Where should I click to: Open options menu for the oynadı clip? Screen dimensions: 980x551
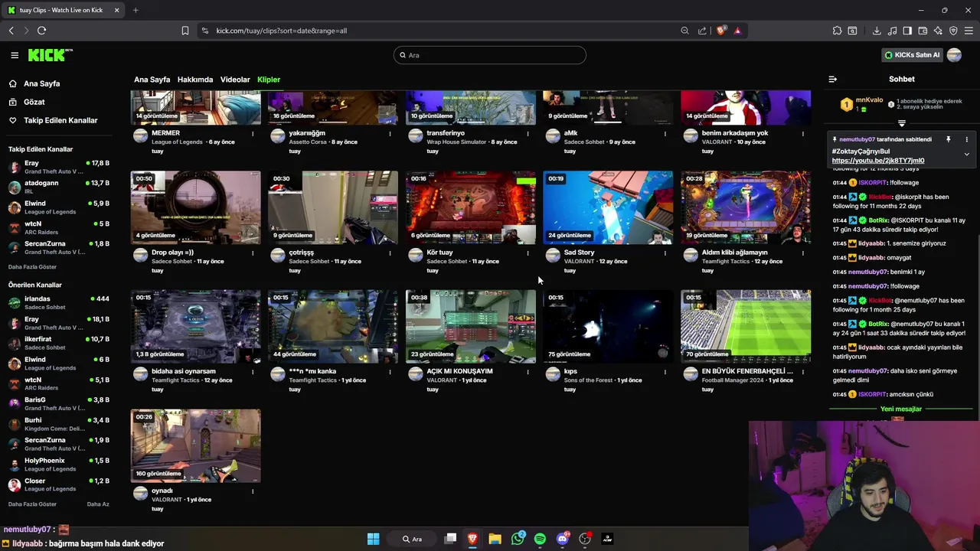click(x=253, y=491)
